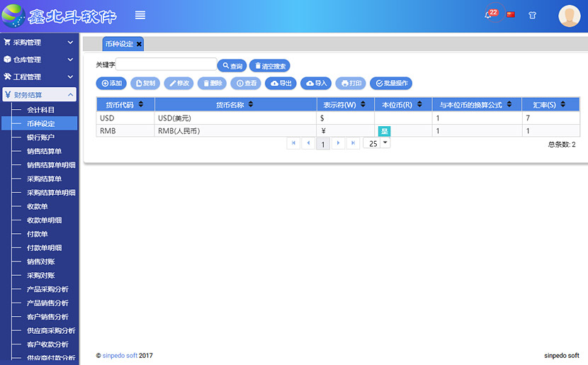The image size is (588, 365).
Task: Click the 是 badge in RMB row
Action: [385, 131]
